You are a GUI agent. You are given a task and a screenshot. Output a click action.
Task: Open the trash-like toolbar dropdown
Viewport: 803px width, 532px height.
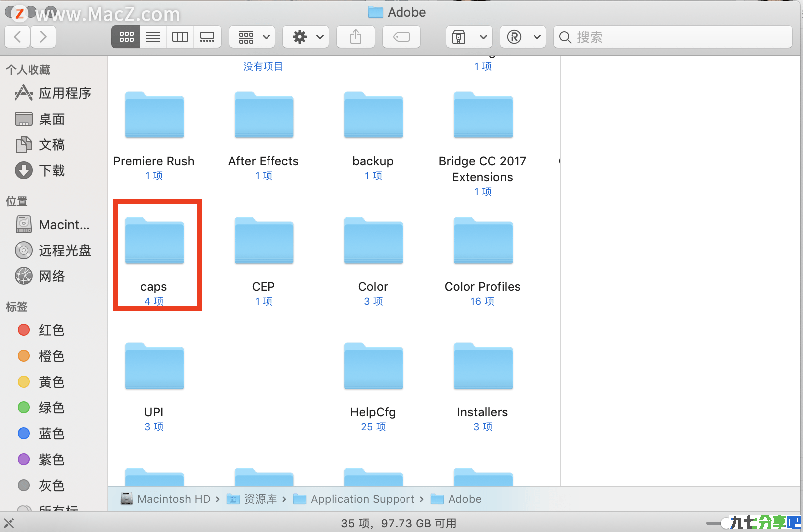[x=469, y=37]
